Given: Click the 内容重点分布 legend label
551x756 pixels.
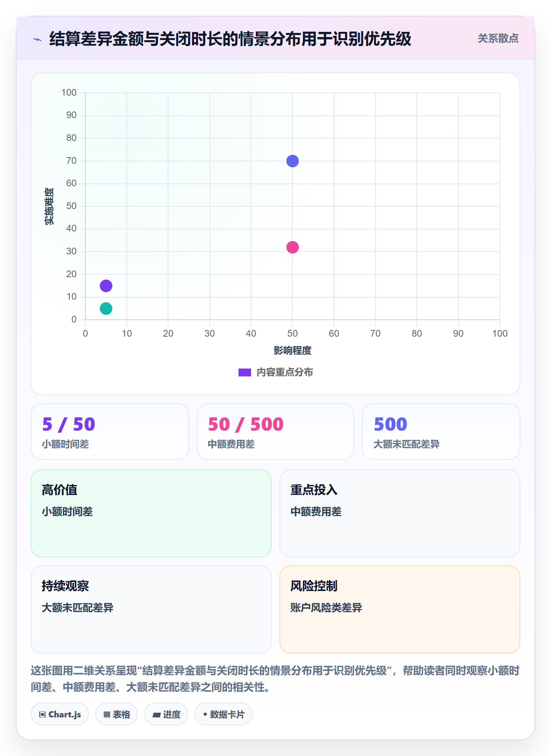Looking at the screenshot, I should (x=285, y=372).
